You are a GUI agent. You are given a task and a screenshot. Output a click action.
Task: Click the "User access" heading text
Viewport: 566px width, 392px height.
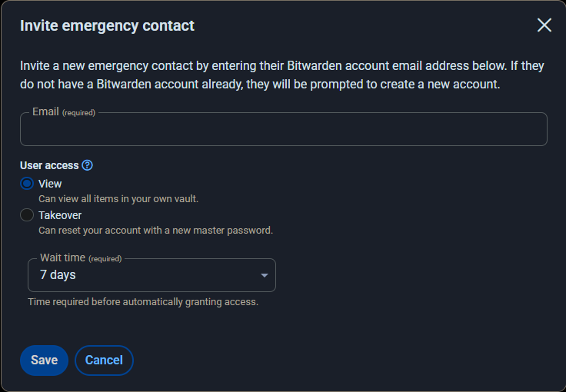click(x=49, y=165)
